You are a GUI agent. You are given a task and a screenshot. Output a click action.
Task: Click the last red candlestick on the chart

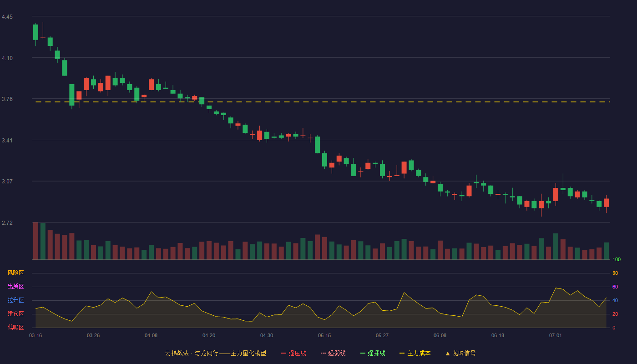click(x=606, y=202)
